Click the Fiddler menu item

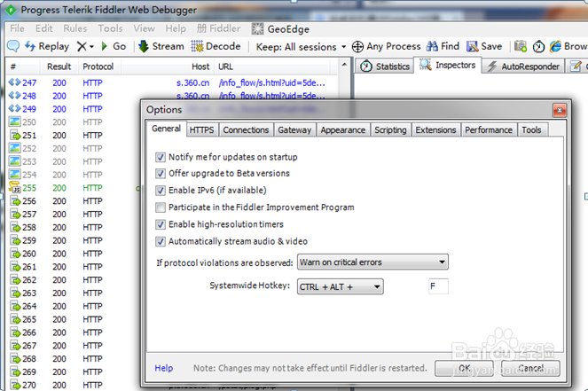pos(219,28)
